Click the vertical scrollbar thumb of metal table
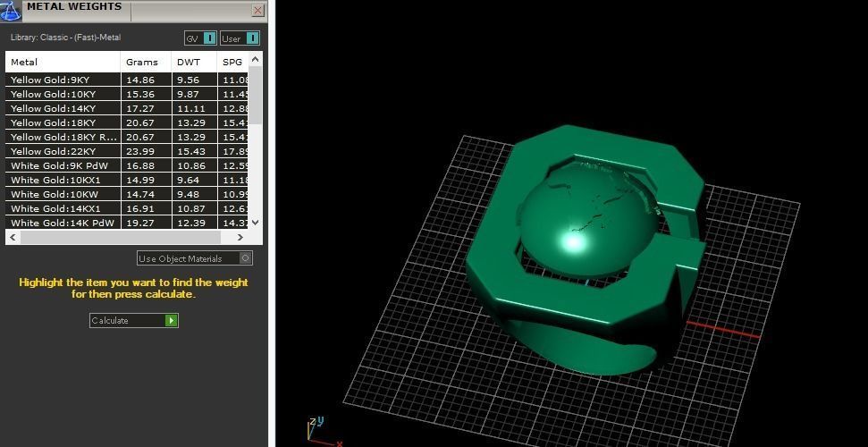The width and height of the screenshot is (868, 447). pos(255,95)
